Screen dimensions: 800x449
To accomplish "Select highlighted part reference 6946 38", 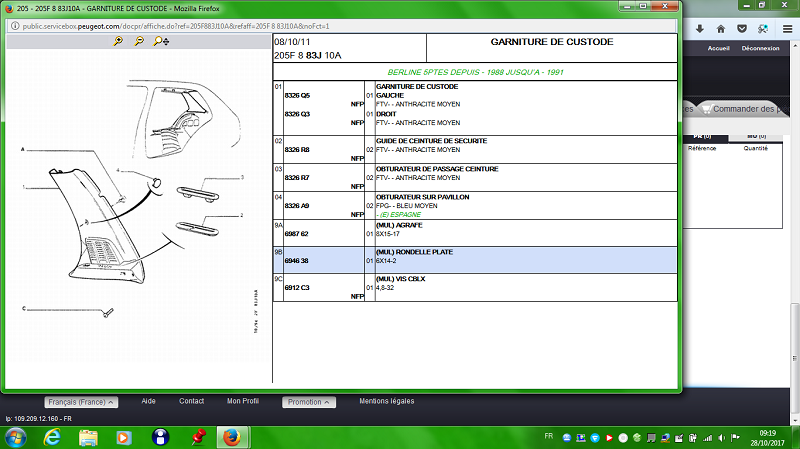I will click(x=296, y=261).
